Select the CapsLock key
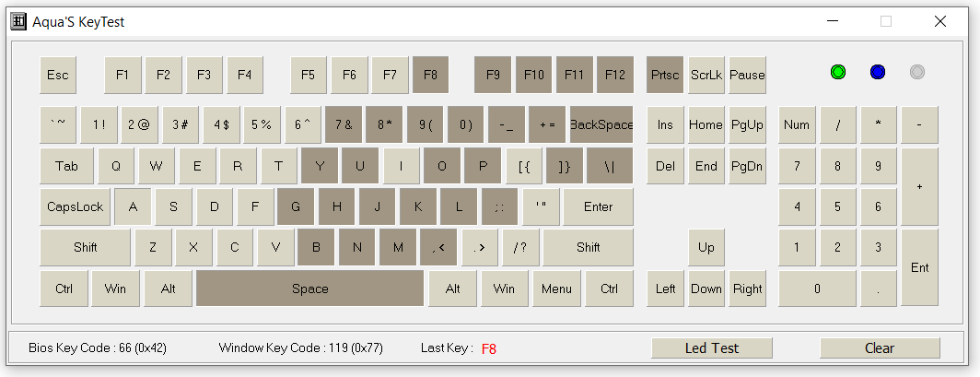Screen dimensions: 980x377 coord(75,206)
